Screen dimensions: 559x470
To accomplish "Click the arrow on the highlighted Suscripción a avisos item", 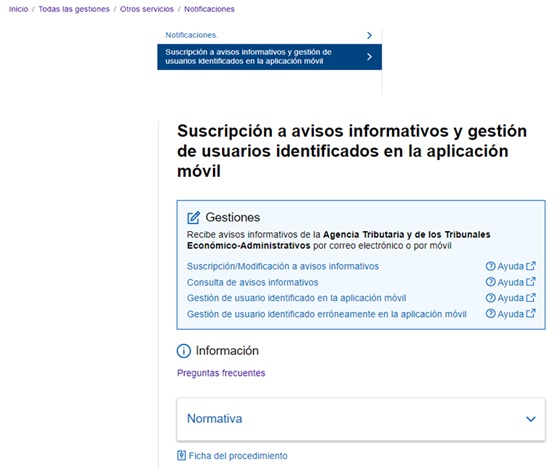I will click(x=369, y=57).
